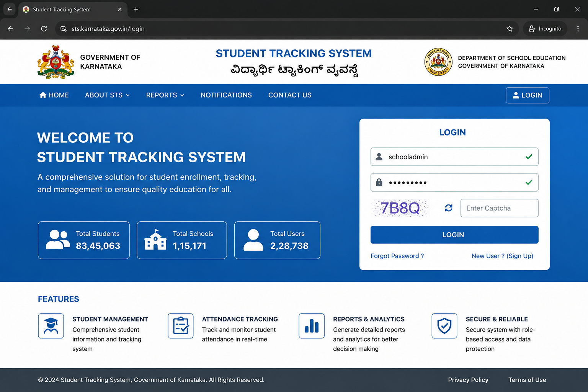Reload the page in the browser
The height and width of the screenshot is (392, 588).
tap(44, 29)
